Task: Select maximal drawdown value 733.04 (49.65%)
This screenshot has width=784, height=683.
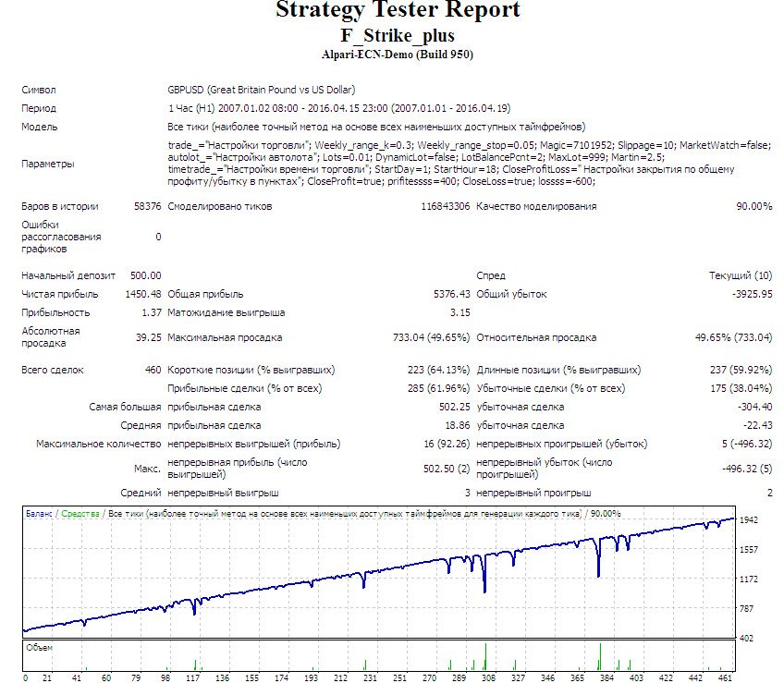Action: pyautogui.click(x=431, y=338)
